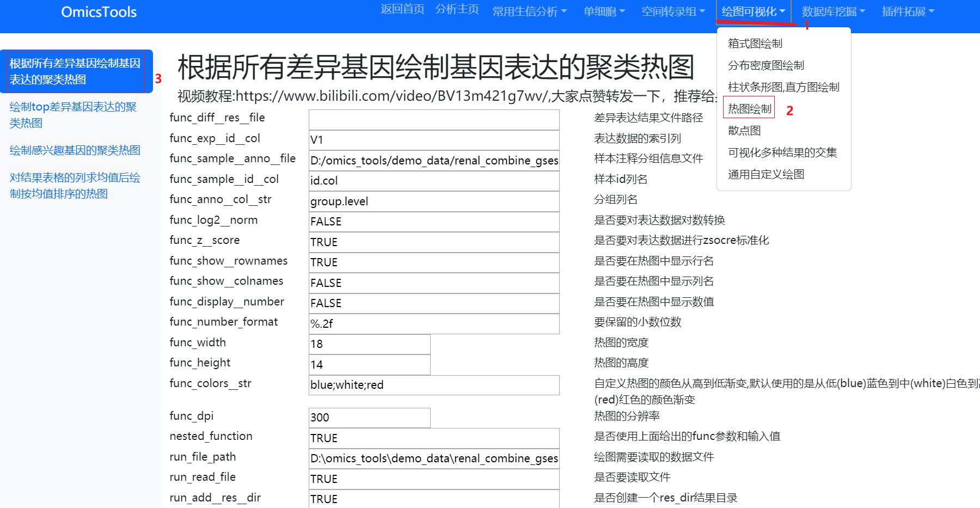Expand the 单细胞 dropdown menu
The height and width of the screenshot is (508, 980).
(604, 11)
